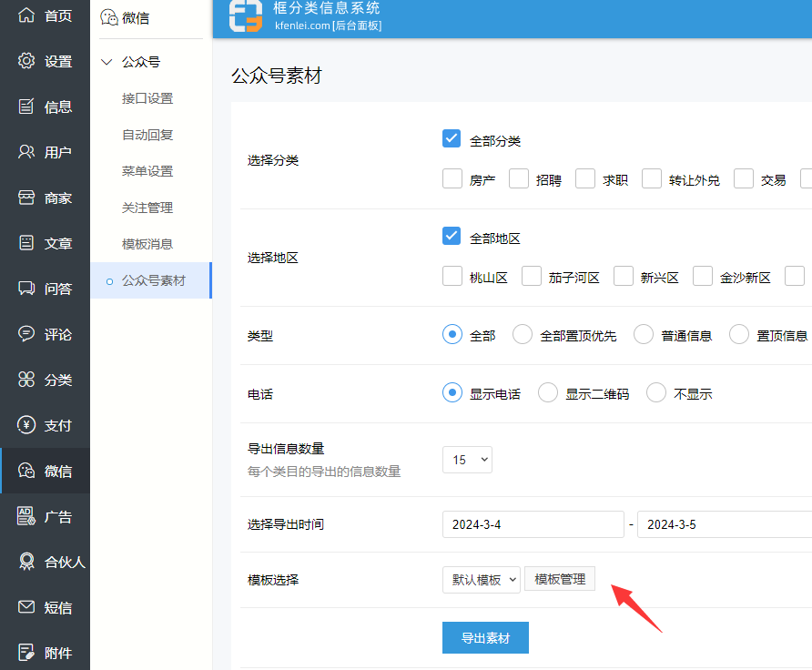Click the 导出素材 button
Screen dimensions: 812x670
pyautogui.click(x=485, y=638)
